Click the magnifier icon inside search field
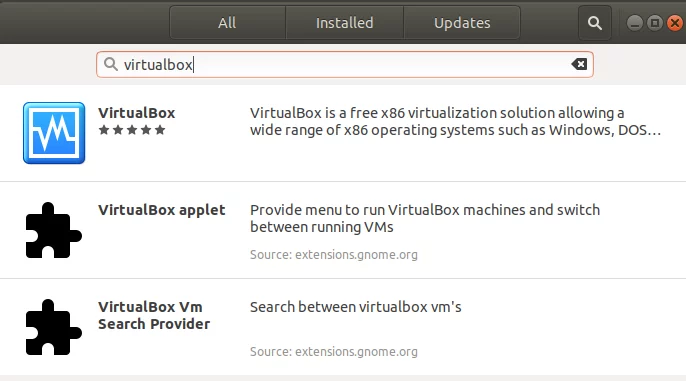 111,64
